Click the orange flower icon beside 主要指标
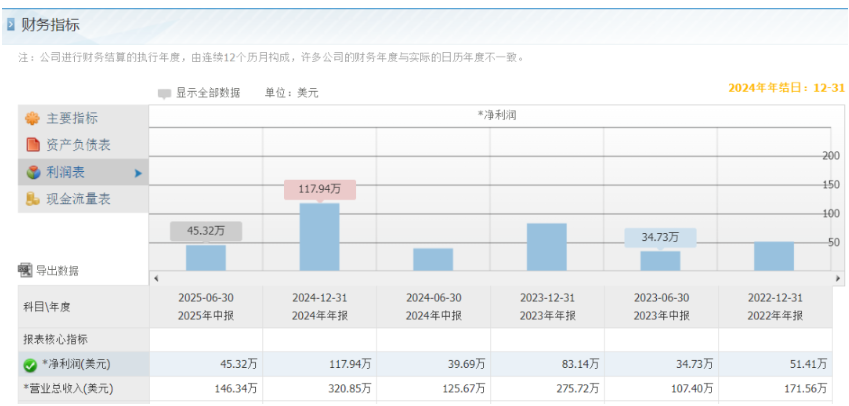 32,119
